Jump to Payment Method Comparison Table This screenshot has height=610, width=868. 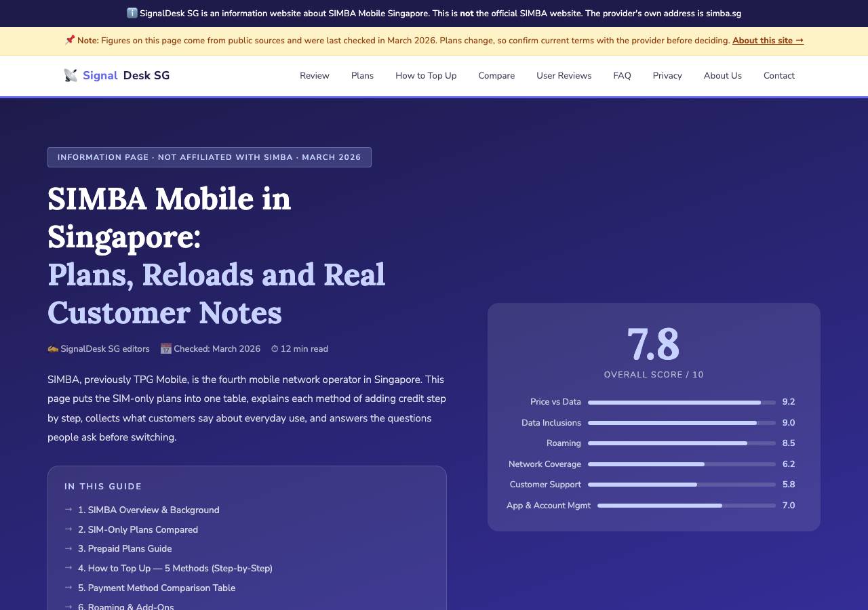(x=157, y=588)
